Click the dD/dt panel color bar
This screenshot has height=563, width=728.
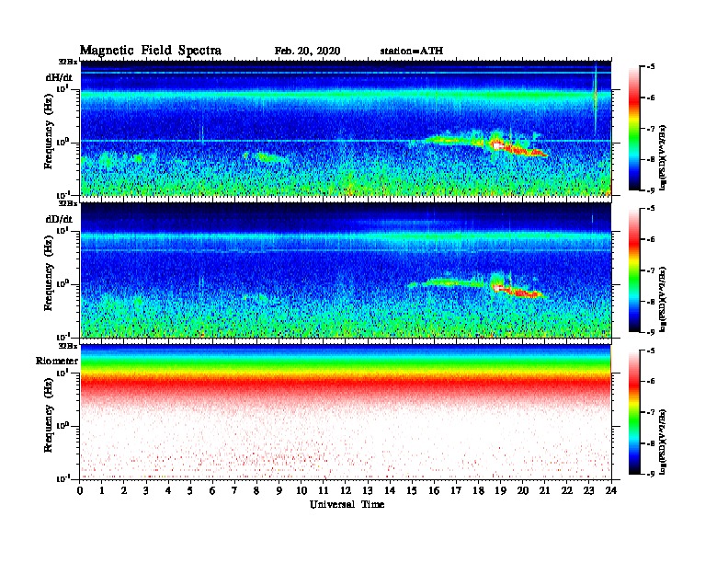coord(634,270)
